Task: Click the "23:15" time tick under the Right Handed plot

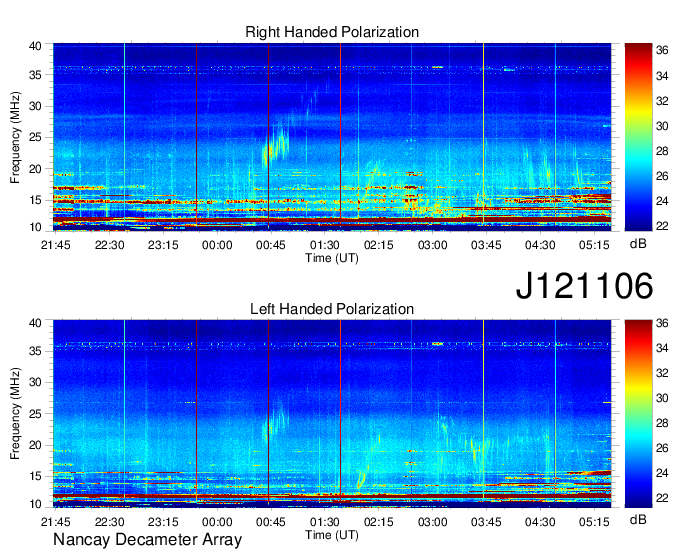Action: tap(163, 245)
